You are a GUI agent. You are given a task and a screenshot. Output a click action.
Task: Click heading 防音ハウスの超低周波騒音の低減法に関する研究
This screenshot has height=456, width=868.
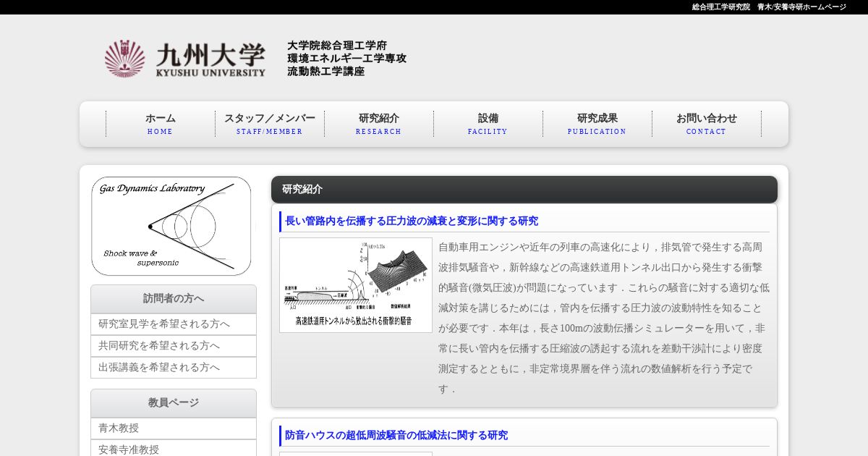tap(396, 436)
